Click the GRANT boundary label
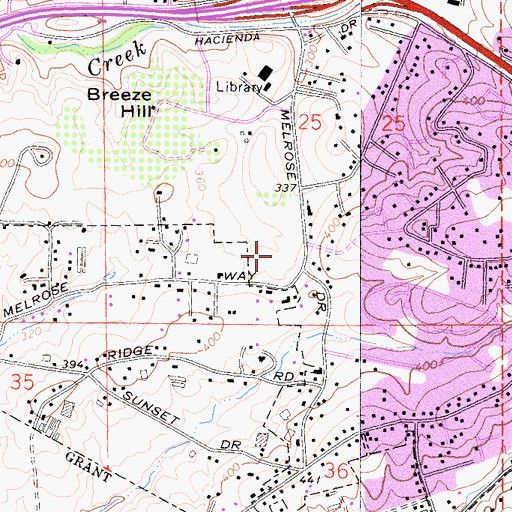Viewport: 512px width, 512px height. (x=89, y=467)
